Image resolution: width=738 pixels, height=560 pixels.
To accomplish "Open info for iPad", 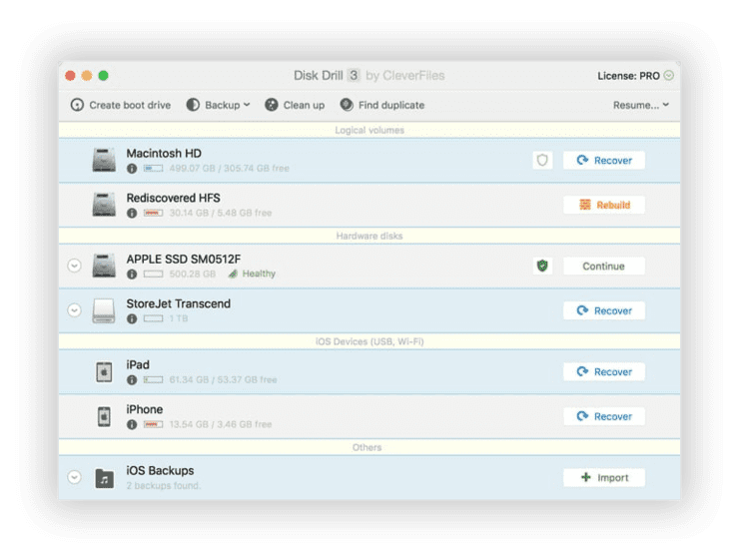I will 132,380.
